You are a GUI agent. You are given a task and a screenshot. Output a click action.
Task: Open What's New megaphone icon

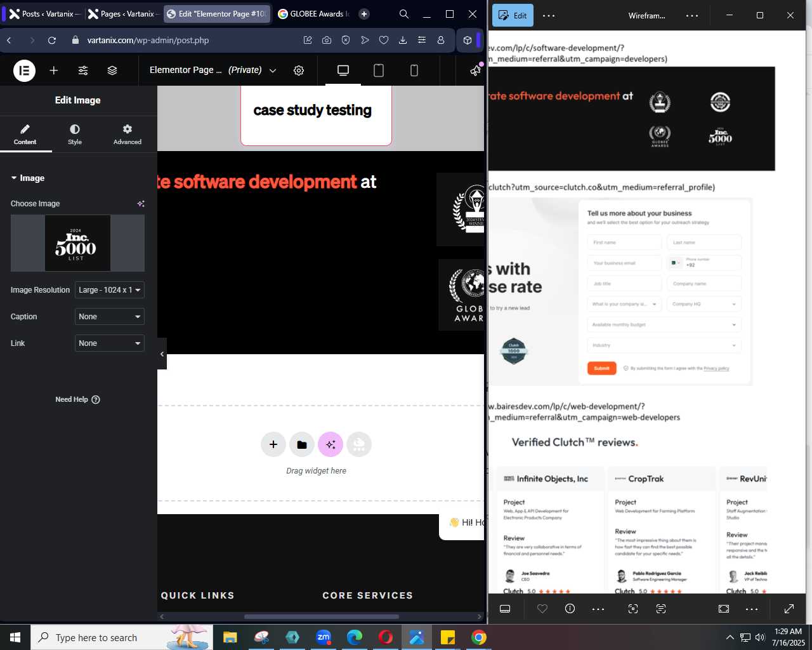[x=475, y=70]
